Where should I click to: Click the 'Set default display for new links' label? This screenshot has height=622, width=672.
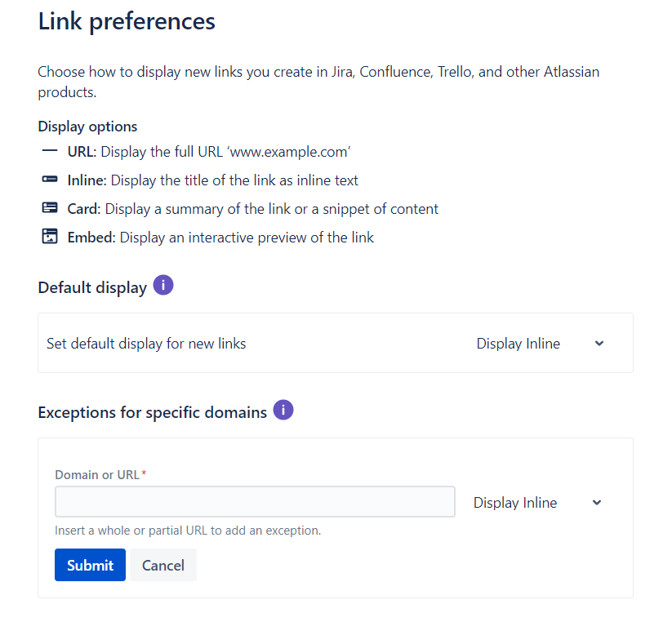[146, 344]
